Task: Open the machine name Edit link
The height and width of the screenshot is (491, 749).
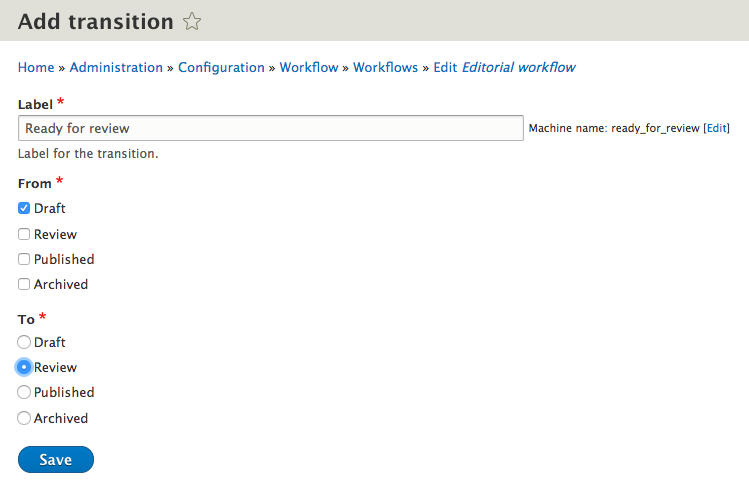Action: [717, 128]
